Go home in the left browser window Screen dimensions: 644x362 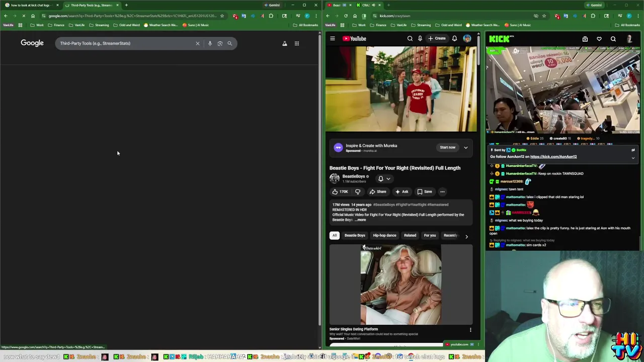pyautogui.click(x=33, y=16)
